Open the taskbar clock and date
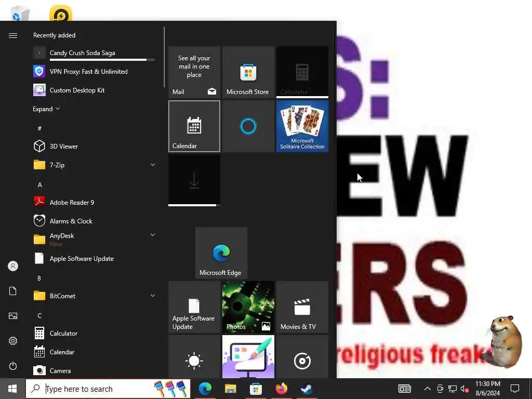The height and width of the screenshot is (399, 532). point(487,389)
